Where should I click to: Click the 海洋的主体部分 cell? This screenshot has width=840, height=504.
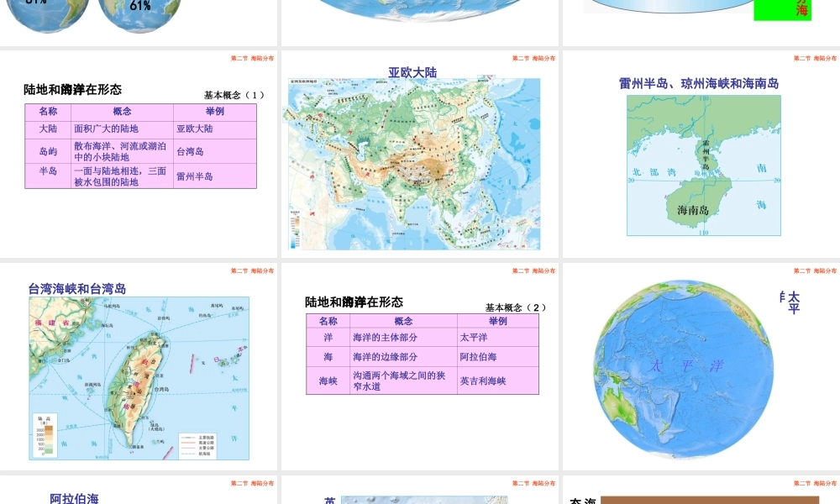[x=403, y=338]
